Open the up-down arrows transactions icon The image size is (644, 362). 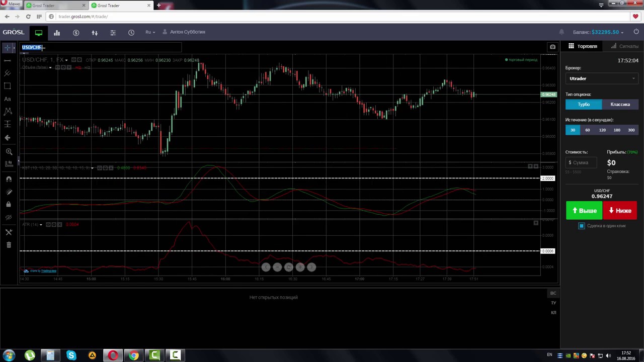(95, 33)
